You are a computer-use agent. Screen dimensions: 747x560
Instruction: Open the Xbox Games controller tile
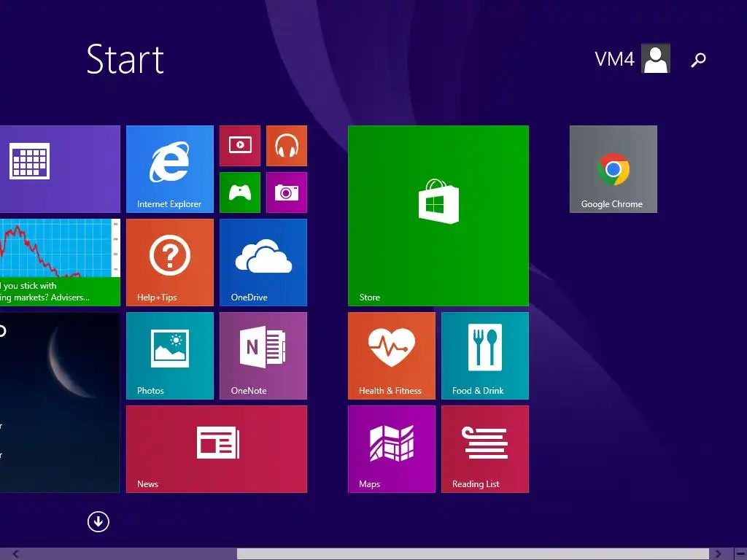coord(240,192)
